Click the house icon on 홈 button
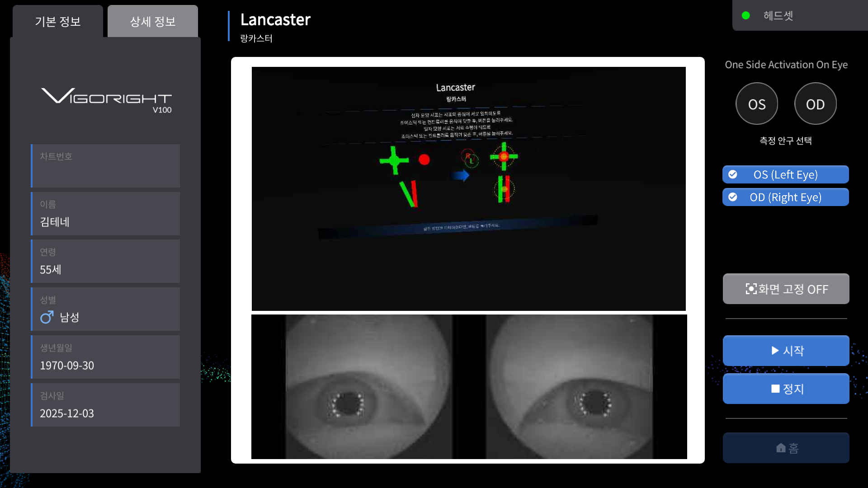This screenshot has height=488, width=868. [781, 448]
